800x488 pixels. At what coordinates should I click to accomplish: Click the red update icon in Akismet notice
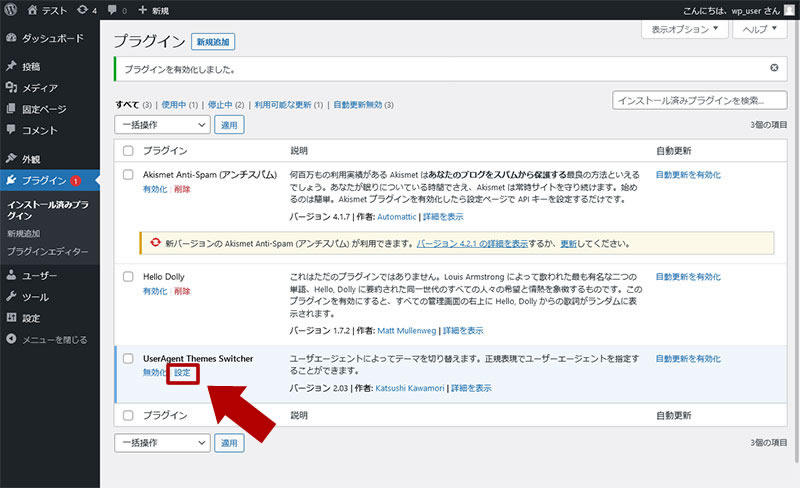[x=156, y=242]
